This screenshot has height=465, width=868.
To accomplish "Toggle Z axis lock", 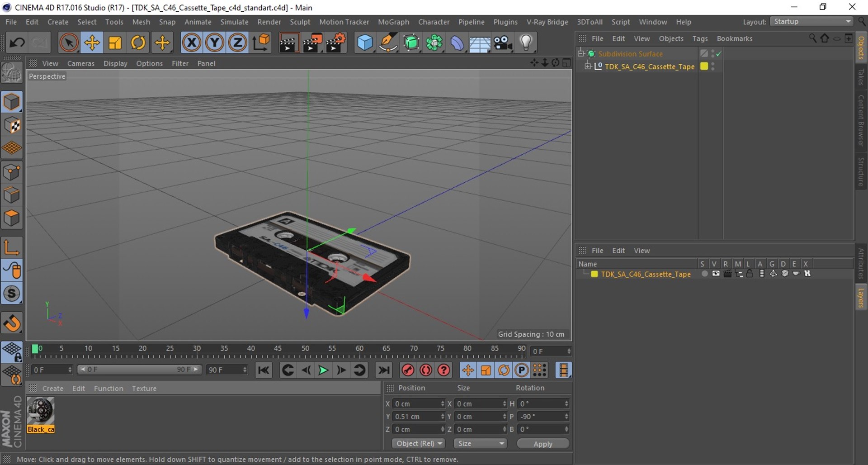I will tap(238, 43).
